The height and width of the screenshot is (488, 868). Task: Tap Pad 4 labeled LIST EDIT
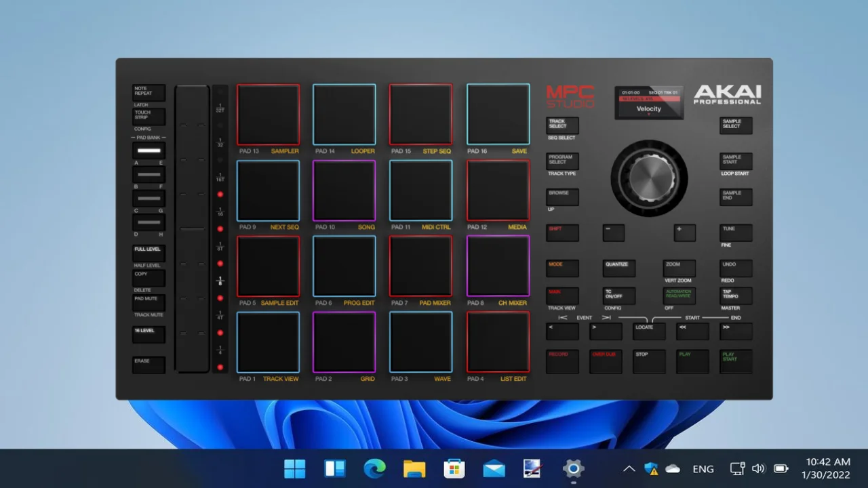[x=498, y=342]
